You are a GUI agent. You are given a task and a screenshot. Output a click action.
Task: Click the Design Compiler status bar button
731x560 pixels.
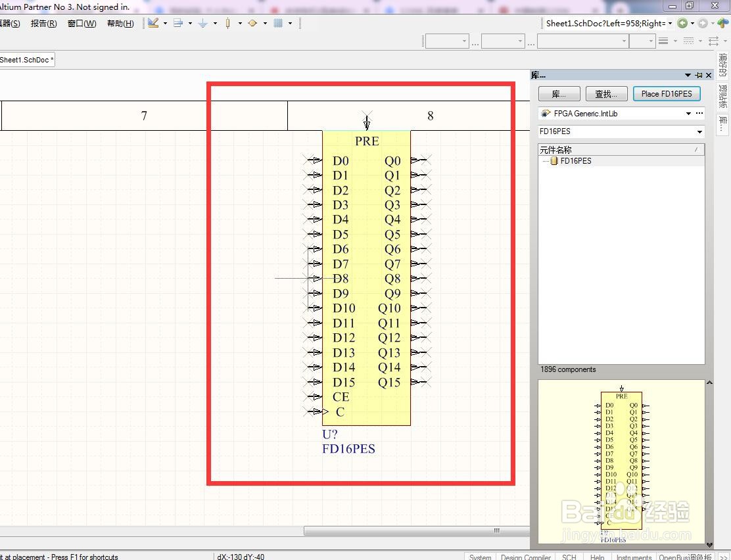526,557
